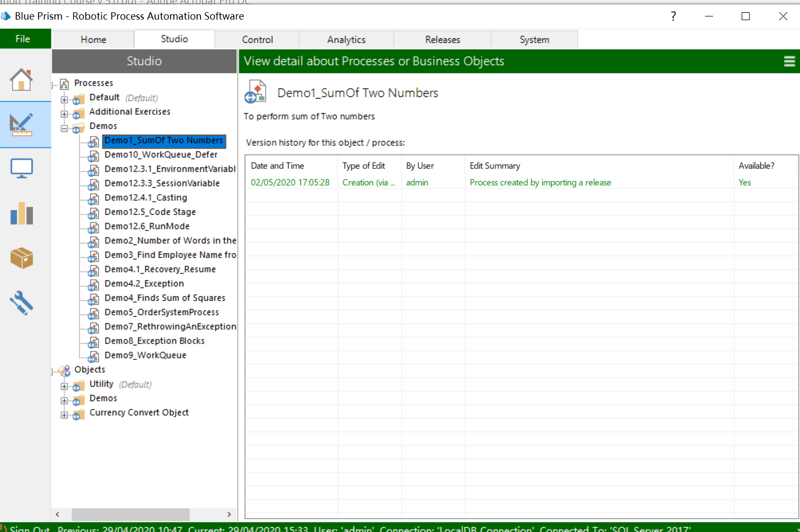Image resolution: width=800 pixels, height=532 pixels.
Task: Sort by Available? column header
Action: click(x=766, y=166)
